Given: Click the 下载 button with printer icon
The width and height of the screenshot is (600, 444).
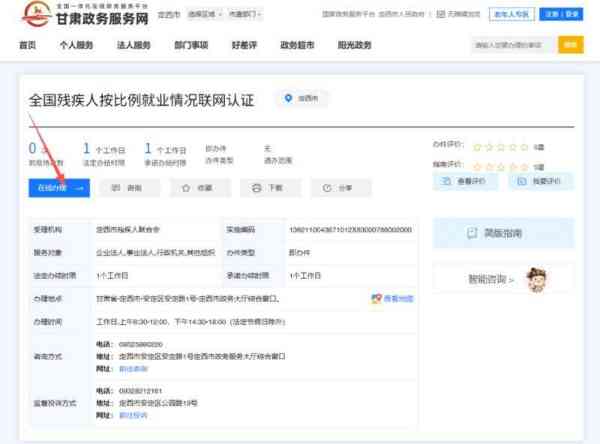Looking at the screenshot, I should click(271, 188).
